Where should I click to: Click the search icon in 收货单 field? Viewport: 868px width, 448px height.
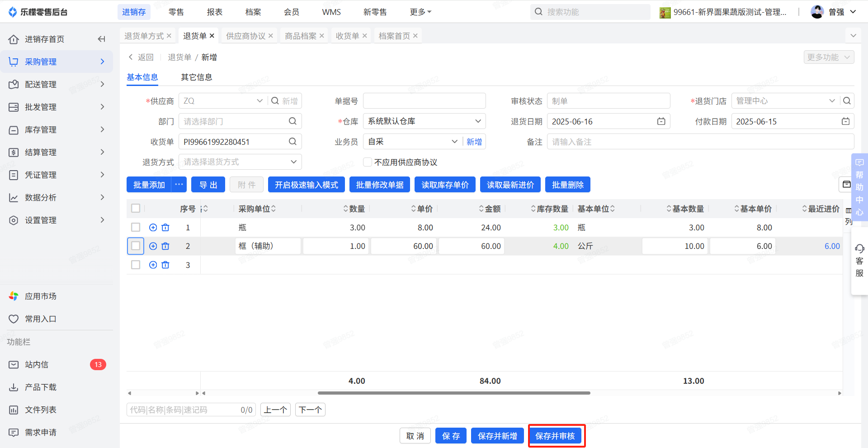292,142
